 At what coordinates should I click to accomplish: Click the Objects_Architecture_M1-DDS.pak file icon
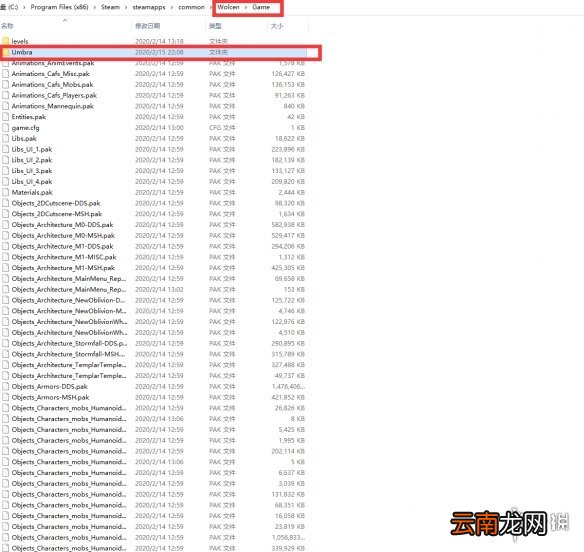[x=6, y=247]
